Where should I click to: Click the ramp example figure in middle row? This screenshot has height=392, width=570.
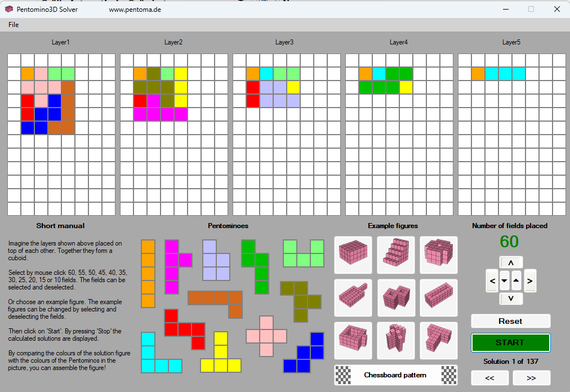tap(353, 297)
